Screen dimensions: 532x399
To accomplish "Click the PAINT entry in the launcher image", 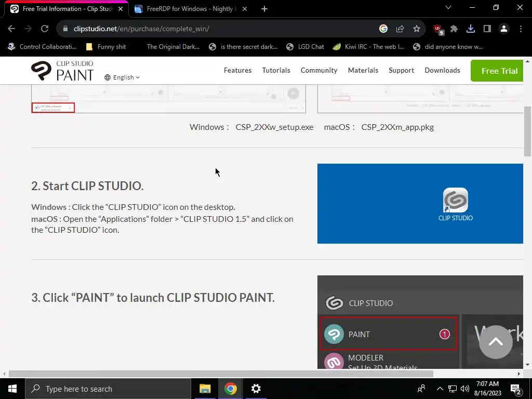I will (x=389, y=334).
